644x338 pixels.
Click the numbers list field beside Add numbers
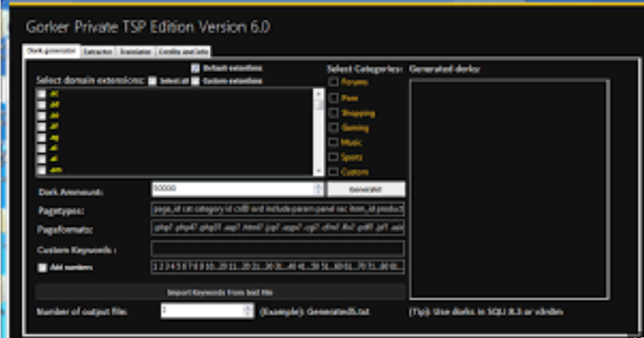coord(278,267)
